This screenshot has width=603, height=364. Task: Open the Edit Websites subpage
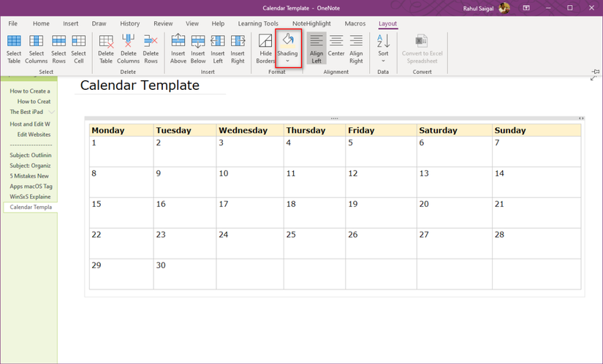pyautogui.click(x=34, y=134)
